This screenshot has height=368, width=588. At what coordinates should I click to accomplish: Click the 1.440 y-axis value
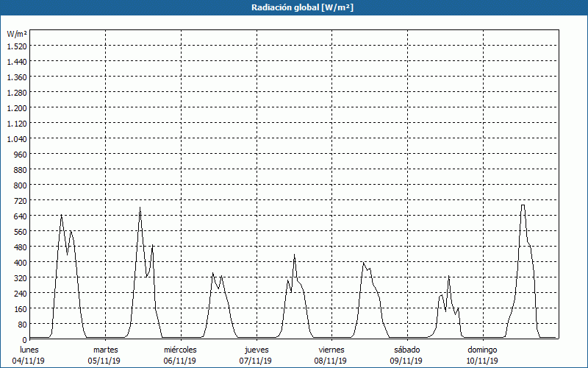17,62
